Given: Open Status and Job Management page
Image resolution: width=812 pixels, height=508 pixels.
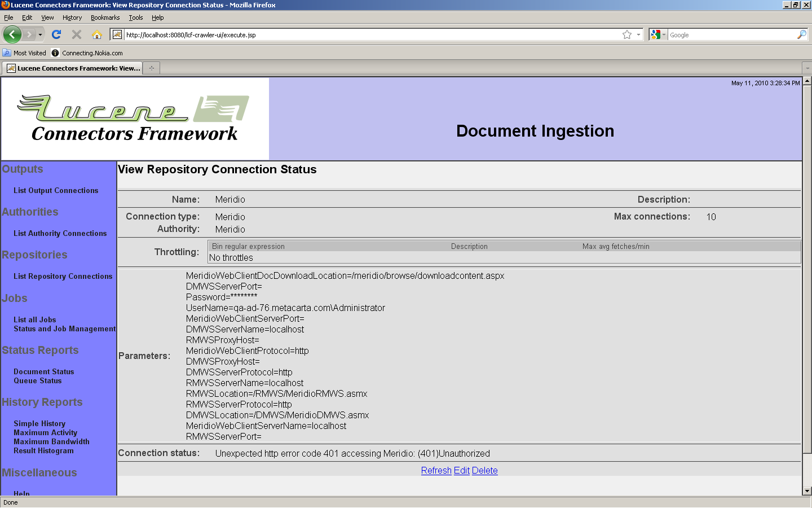Looking at the screenshot, I should 64,329.
